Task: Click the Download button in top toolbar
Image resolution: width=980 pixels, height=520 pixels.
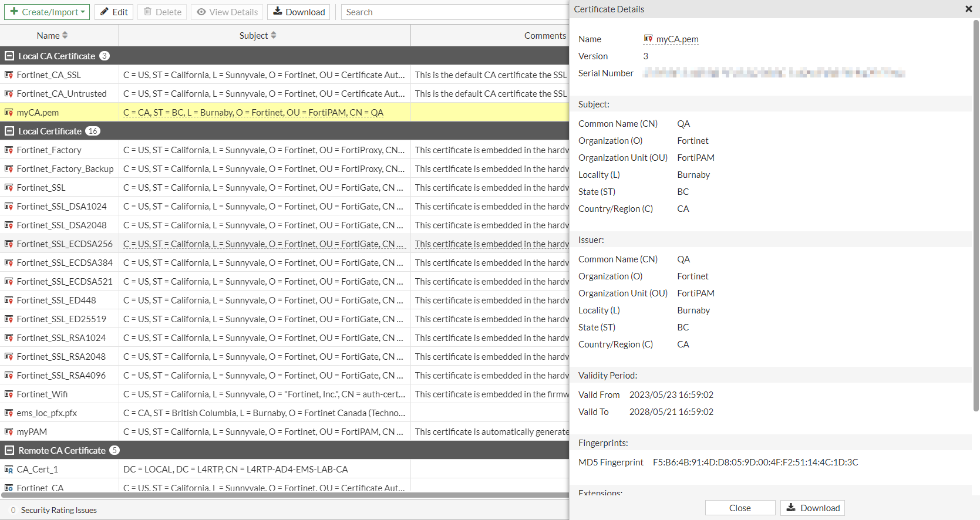Action: coord(298,12)
